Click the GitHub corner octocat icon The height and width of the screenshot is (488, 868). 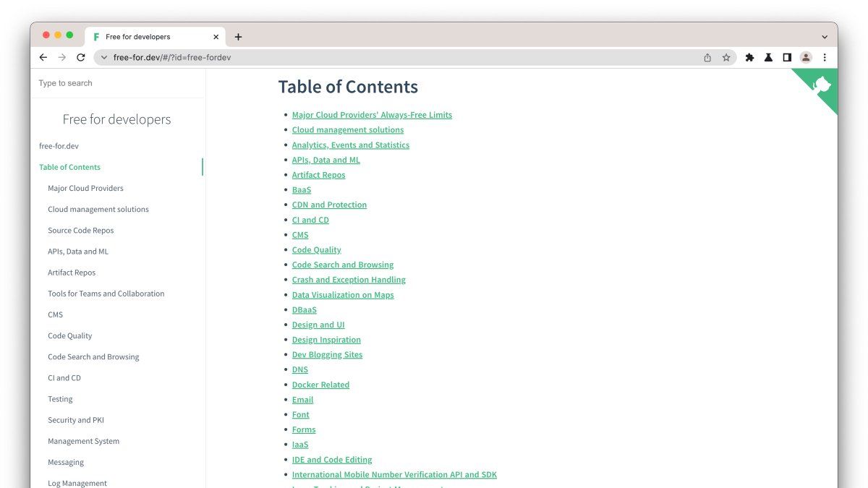[x=822, y=85]
